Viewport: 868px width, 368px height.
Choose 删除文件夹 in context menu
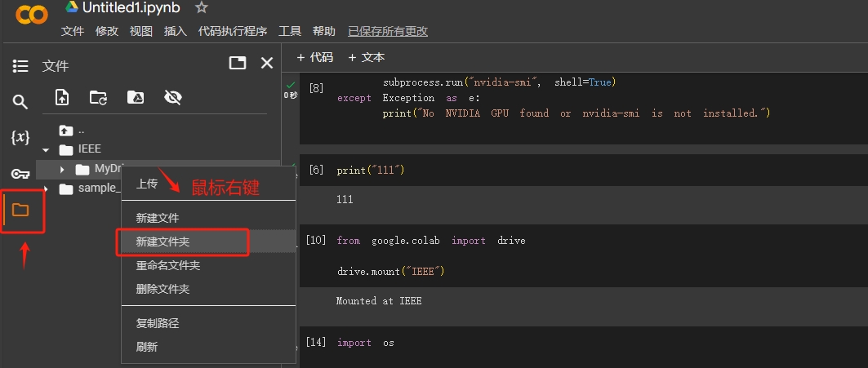point(208,289)
